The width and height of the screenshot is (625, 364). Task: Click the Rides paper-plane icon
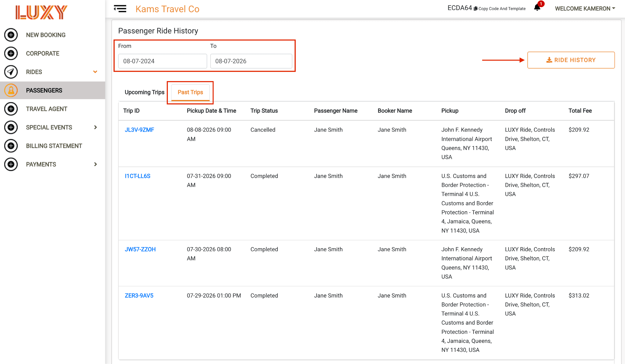point(11,72)
